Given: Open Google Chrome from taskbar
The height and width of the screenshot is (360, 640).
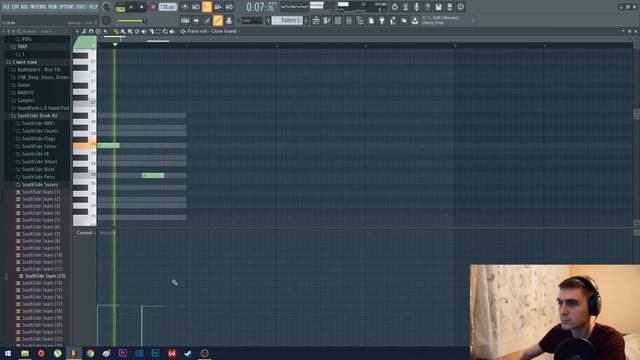Looking at the screenshot, I should tap(90, 353).
